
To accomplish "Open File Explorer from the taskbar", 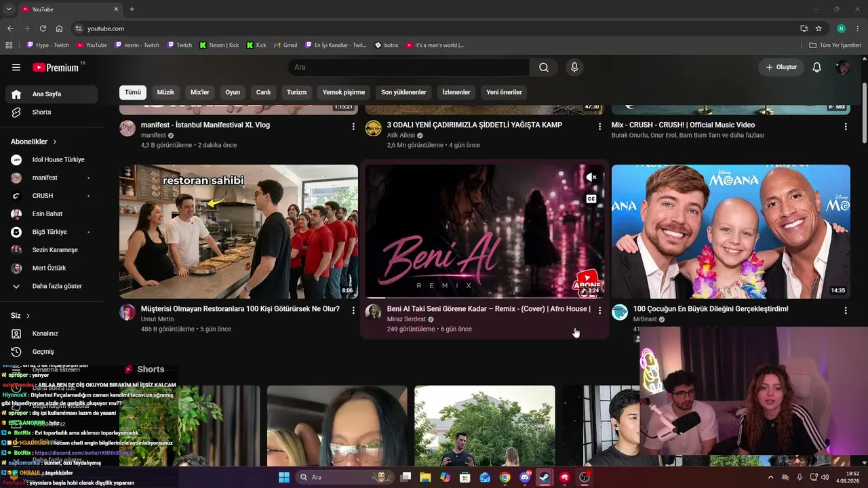I will pyautogui.click(x=425, y=477).
